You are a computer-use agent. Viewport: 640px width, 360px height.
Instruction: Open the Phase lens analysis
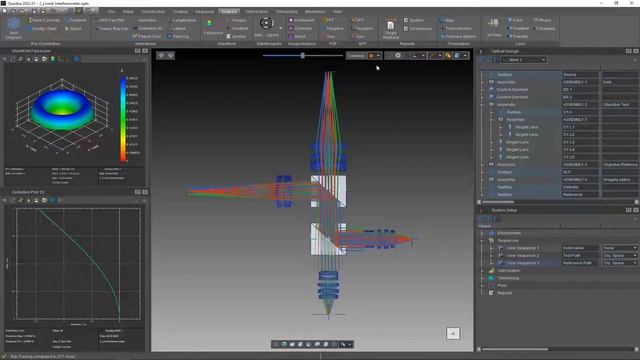[542, 20]
